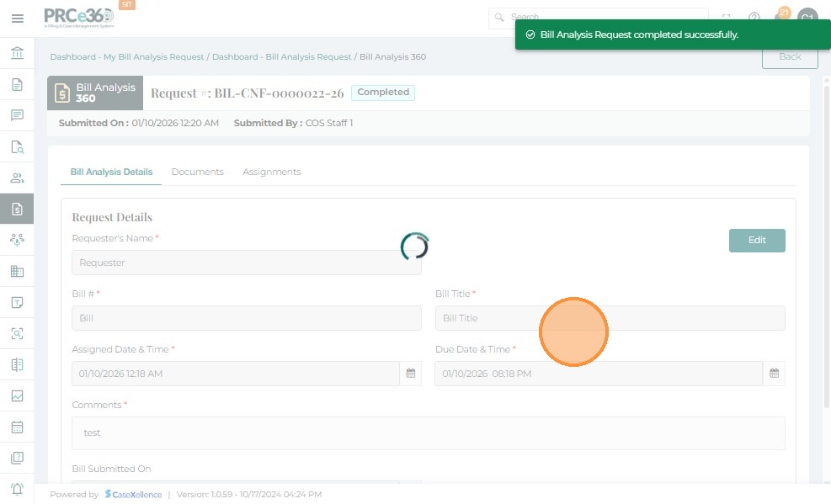
Task: Click the Bill Analysis 360 header badge
Action: [95, 93]
